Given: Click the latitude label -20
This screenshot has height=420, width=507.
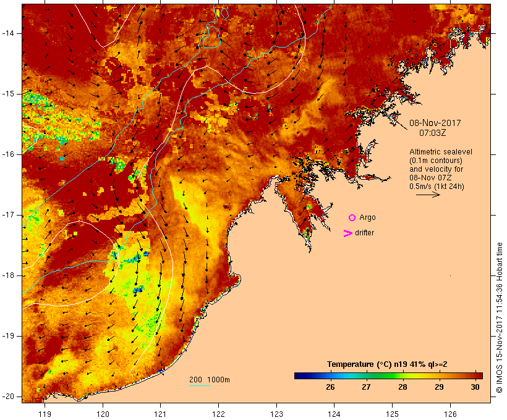Looking at the screenshot, I should [8, 397].
